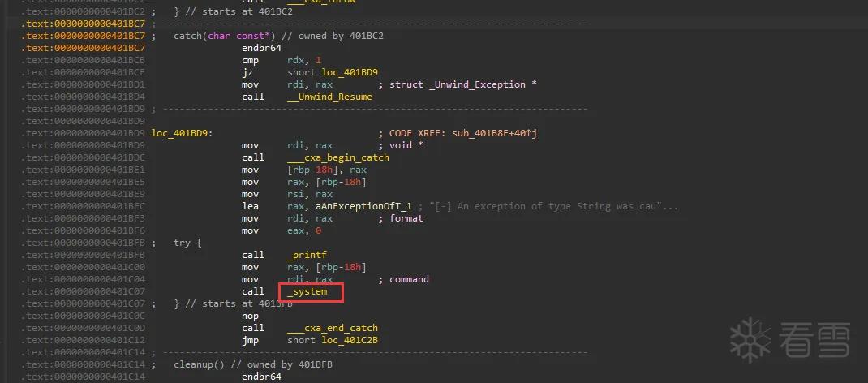Select the nop instruction at 401C0C
The image size is (868, 383).
click(x=250, y=316)
